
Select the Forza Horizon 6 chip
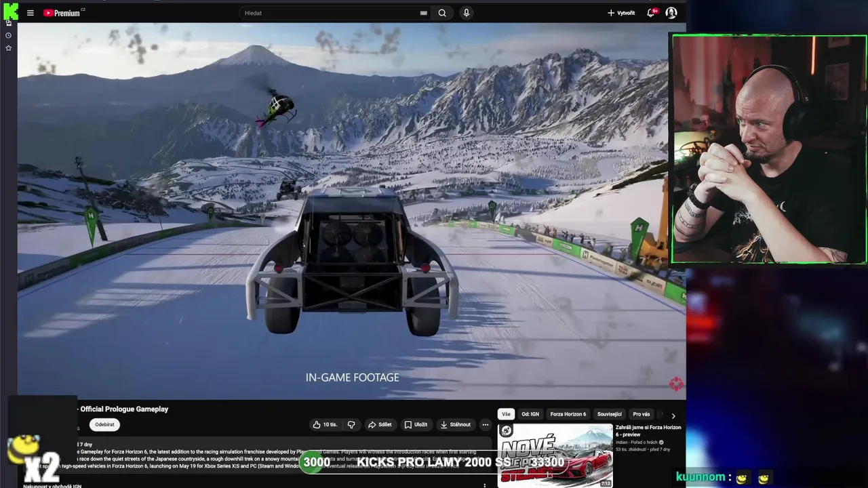[568, 414]
